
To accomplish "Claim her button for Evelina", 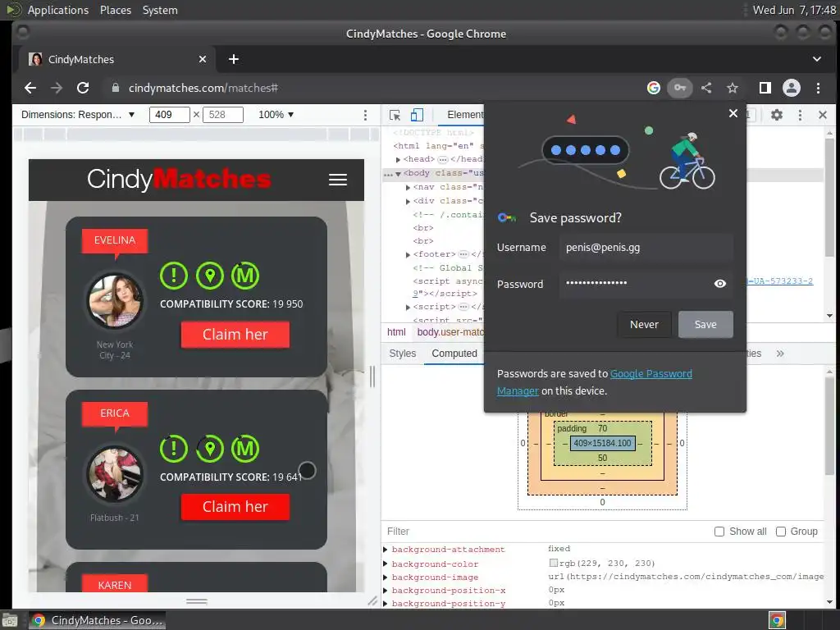I will (x=235, y=335).
